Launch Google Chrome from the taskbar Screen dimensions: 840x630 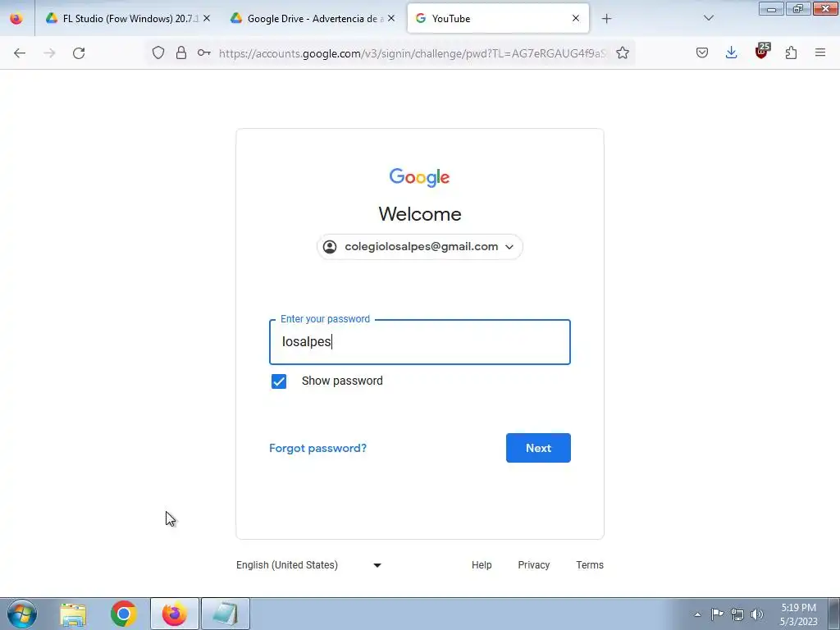(124, 614)
